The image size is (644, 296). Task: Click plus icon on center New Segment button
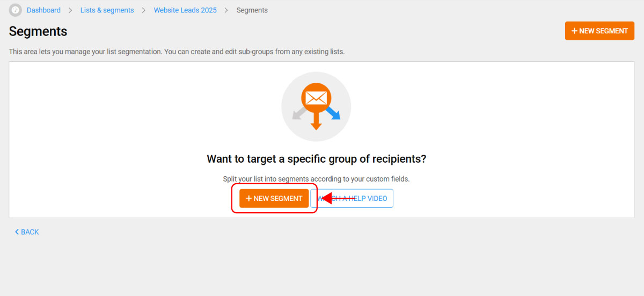coord(248,199)
